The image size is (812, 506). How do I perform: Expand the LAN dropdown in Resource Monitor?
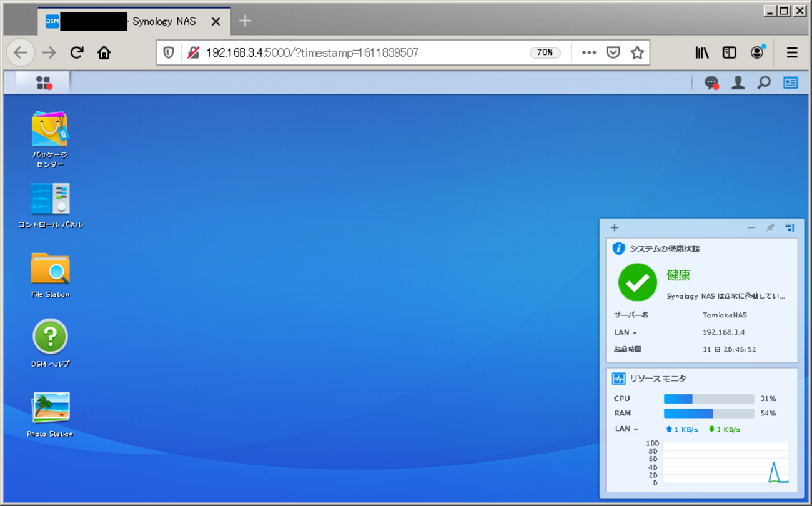626,429
